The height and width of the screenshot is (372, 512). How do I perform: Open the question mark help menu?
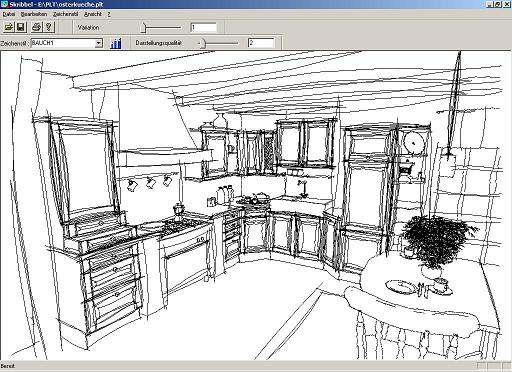(109, 14)
